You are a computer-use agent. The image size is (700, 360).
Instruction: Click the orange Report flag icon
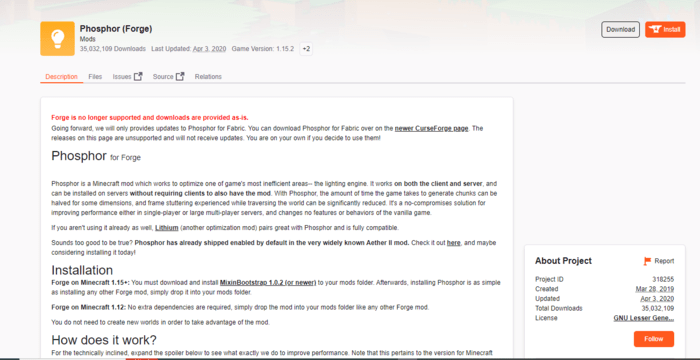pos(647,261)
